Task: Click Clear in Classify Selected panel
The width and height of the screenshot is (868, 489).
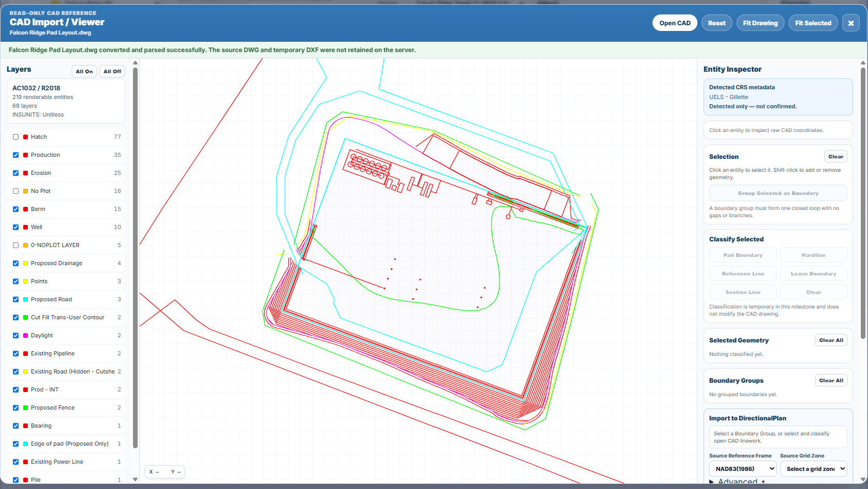Action: click(813, 292)
